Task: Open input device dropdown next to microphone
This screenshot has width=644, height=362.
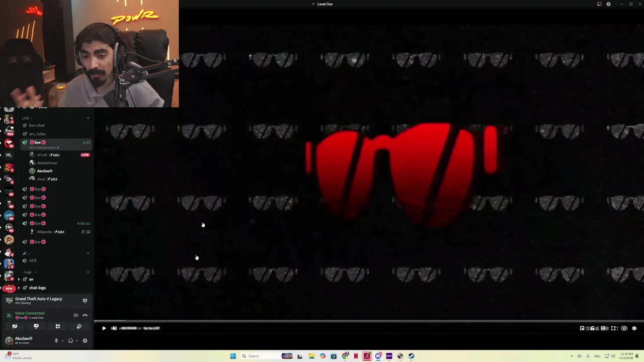Action: coord(62,340)
